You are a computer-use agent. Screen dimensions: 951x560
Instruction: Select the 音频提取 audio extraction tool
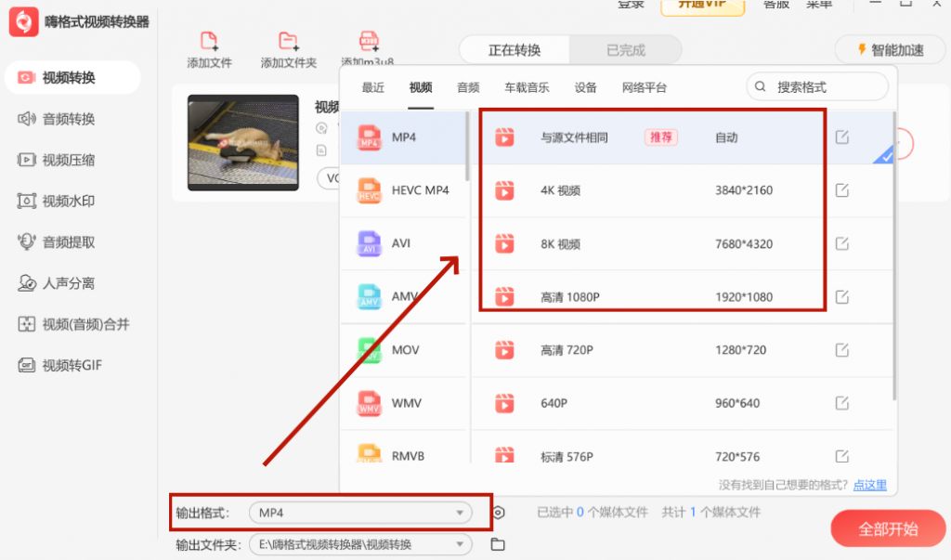[x=60, y=242]
